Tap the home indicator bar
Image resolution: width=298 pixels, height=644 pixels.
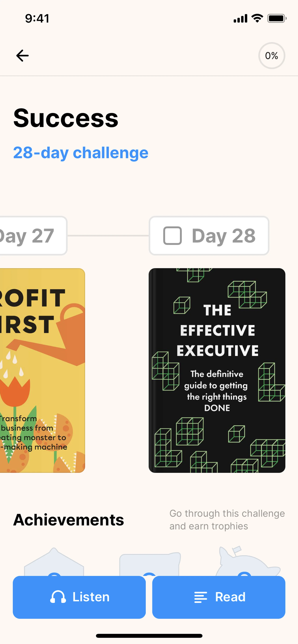pyautogui.click(x=149, y=636)
